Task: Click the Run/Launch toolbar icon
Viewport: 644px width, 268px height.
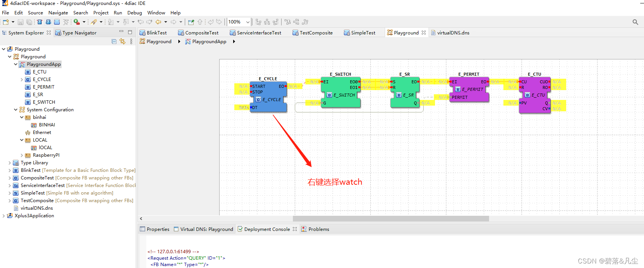Action: 77,22
